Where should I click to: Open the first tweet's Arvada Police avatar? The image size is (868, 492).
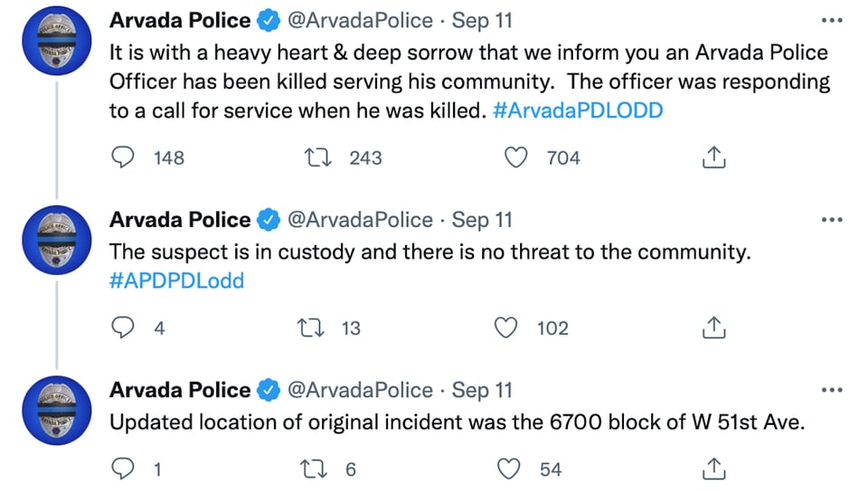56,41
